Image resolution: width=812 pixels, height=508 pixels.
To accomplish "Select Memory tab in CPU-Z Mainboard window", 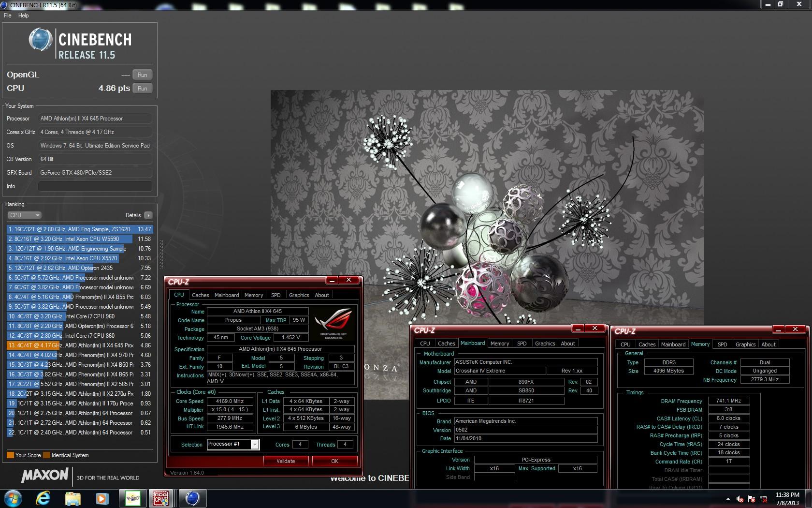I will [x=500, y=344].
